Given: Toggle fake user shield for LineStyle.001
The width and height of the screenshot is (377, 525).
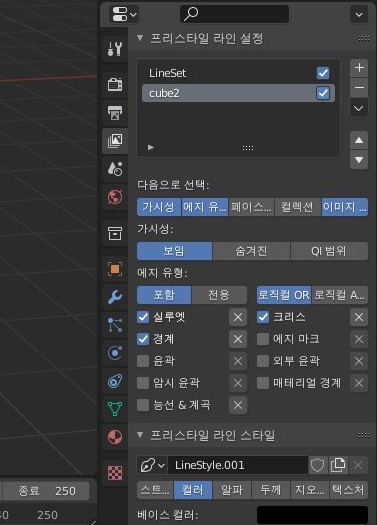Looking at the screenshot, I should point(317,465).
